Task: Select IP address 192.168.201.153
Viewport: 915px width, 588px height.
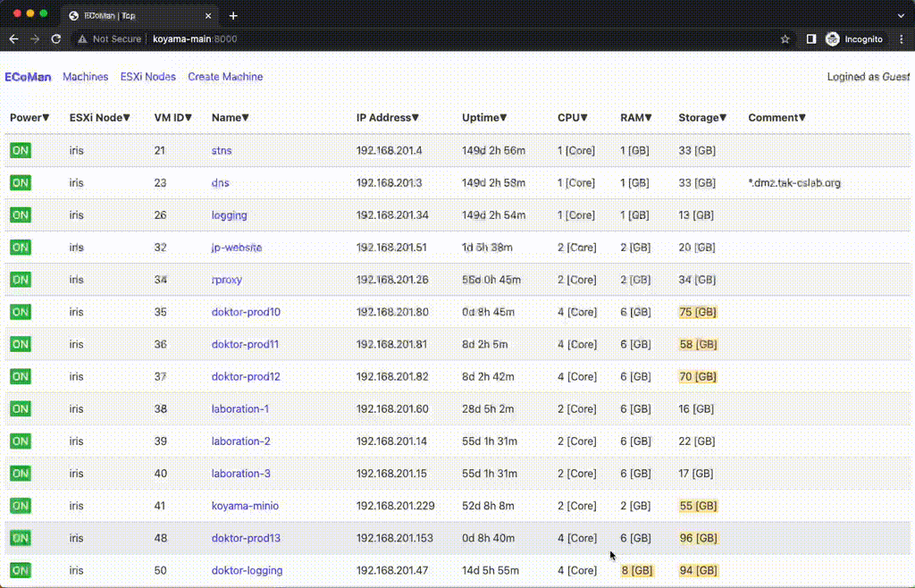Action: tap(395, 538)
